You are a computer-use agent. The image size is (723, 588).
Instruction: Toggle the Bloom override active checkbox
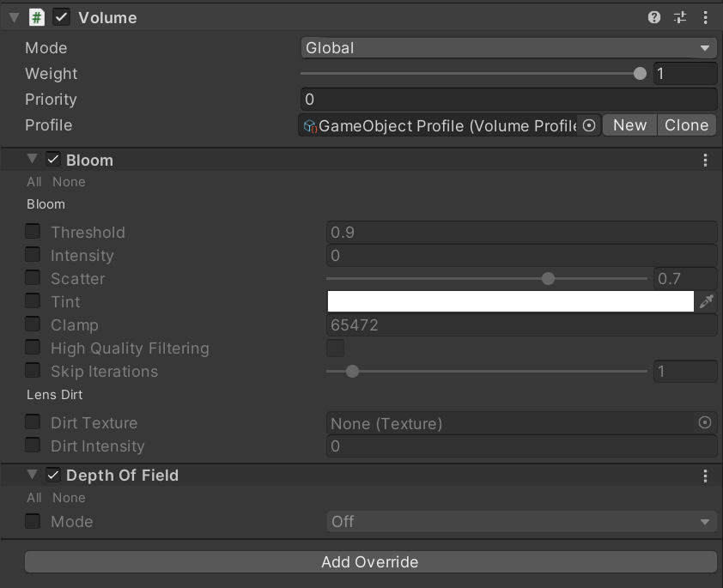(x=53, y=161)
